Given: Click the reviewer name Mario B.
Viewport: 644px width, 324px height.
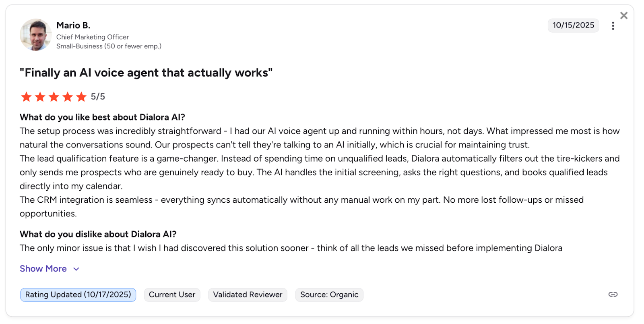Looking at the screenshot, I should click(x=73, y=25).
